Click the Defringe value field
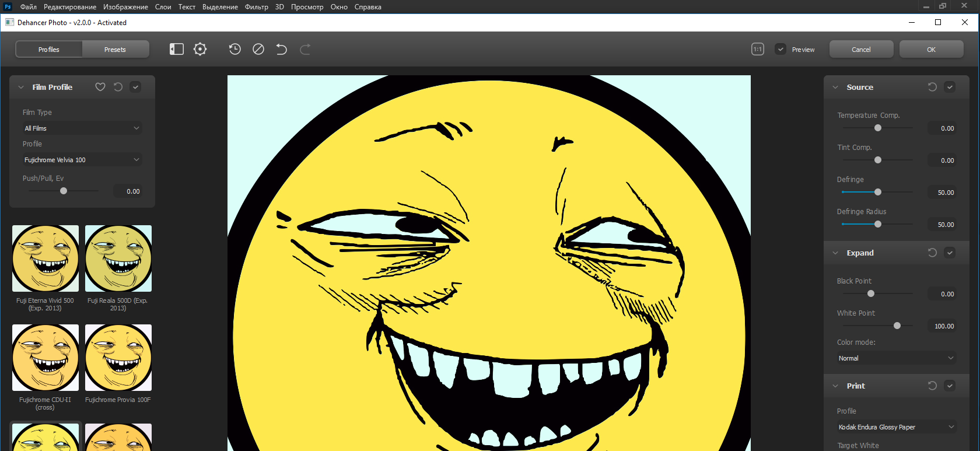Image resolution: width=980 pixels, height=451 pixels. [x=942, y=193]
